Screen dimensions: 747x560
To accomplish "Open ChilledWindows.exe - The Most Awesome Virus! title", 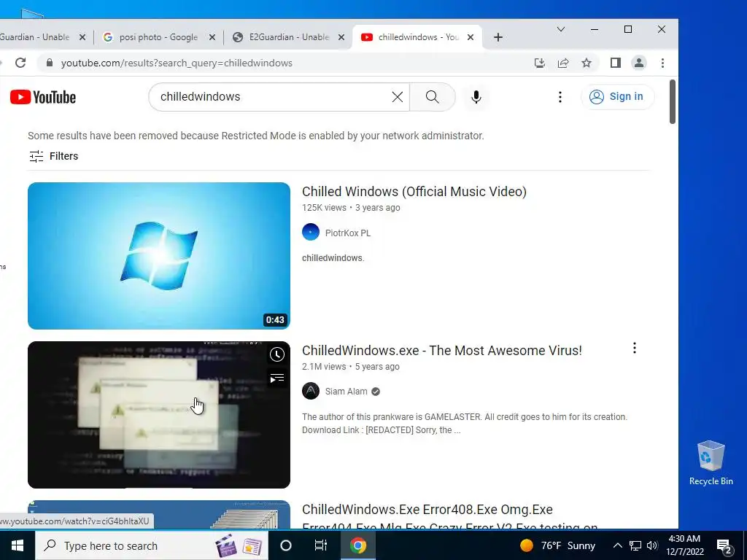I will click(442, 351).
